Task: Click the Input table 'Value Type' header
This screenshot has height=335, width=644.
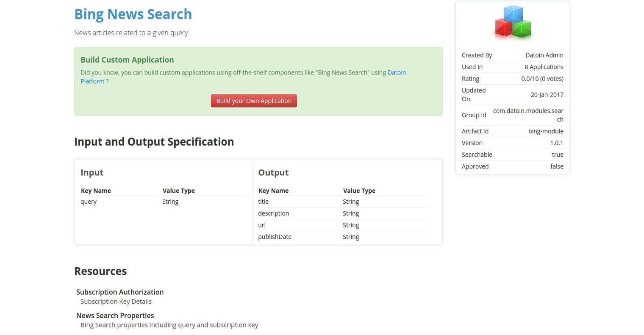Action: tap(178, 191)
